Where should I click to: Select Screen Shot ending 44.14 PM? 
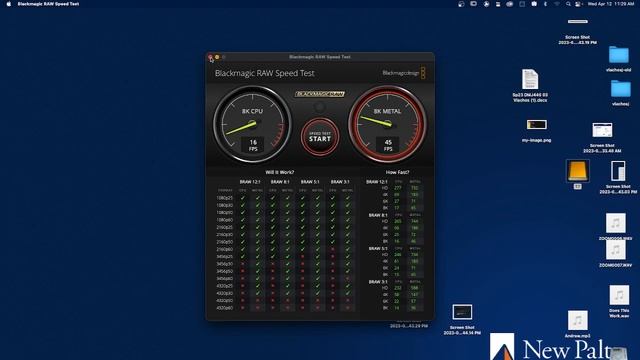click(x=462, y=320)
